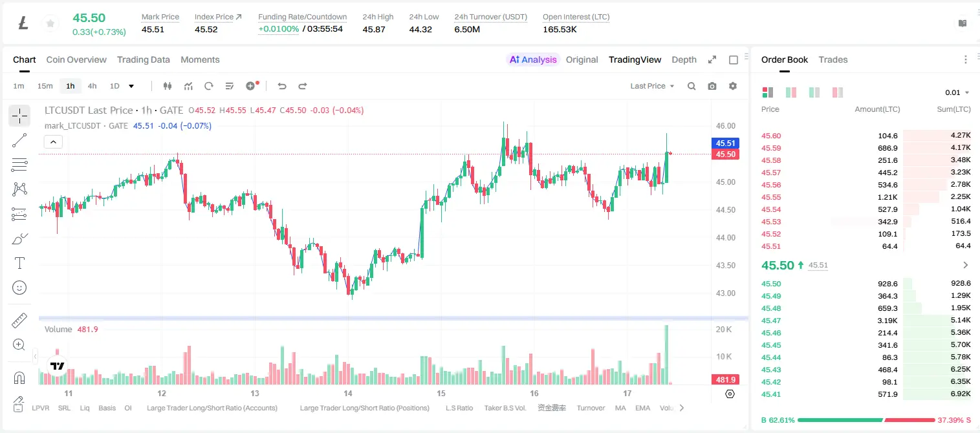Expand the timeframe interval dropdown arrow

[131, 86]
